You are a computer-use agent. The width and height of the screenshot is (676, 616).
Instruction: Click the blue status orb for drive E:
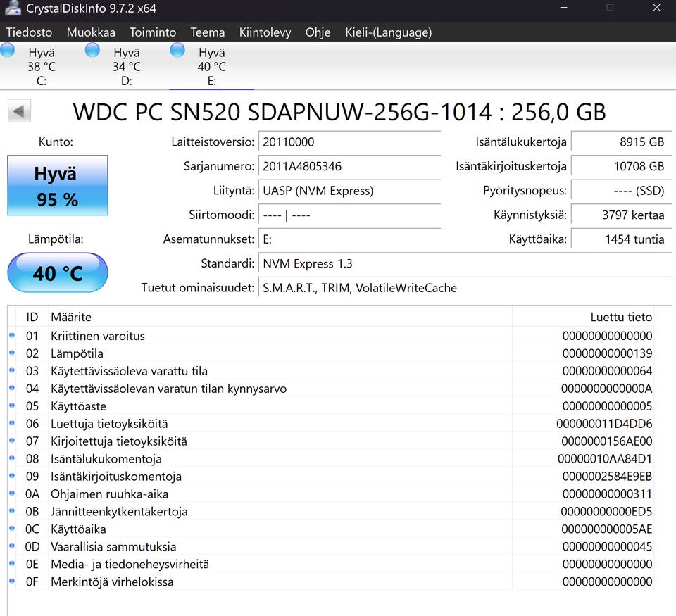[177, 50]
